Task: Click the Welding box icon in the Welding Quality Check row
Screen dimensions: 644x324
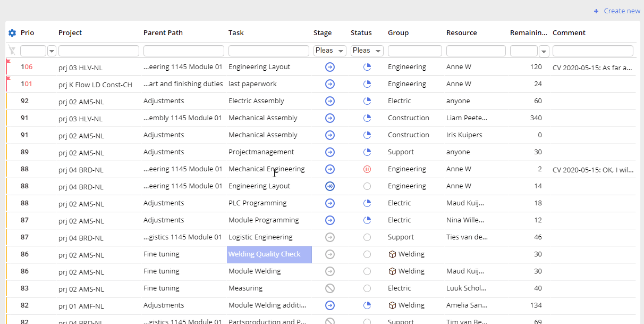Action: coord(392,254)
